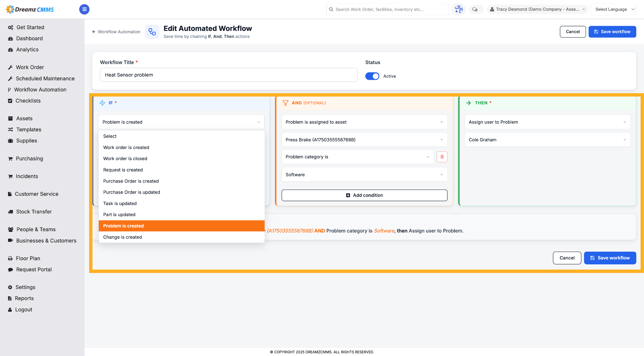Click the Stock Transfer truck icon
The width and height of the screenshot is (644, 356).
coord(10,212)
